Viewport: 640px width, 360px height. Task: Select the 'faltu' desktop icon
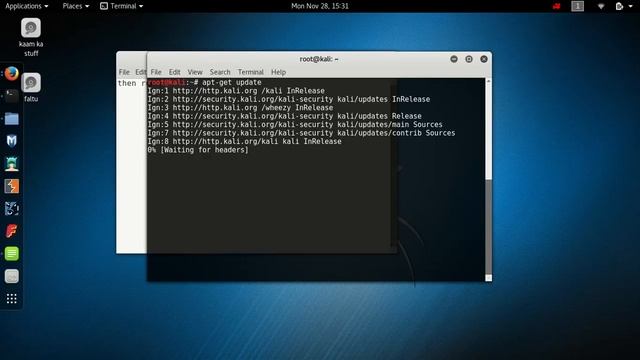click(31, 87)
